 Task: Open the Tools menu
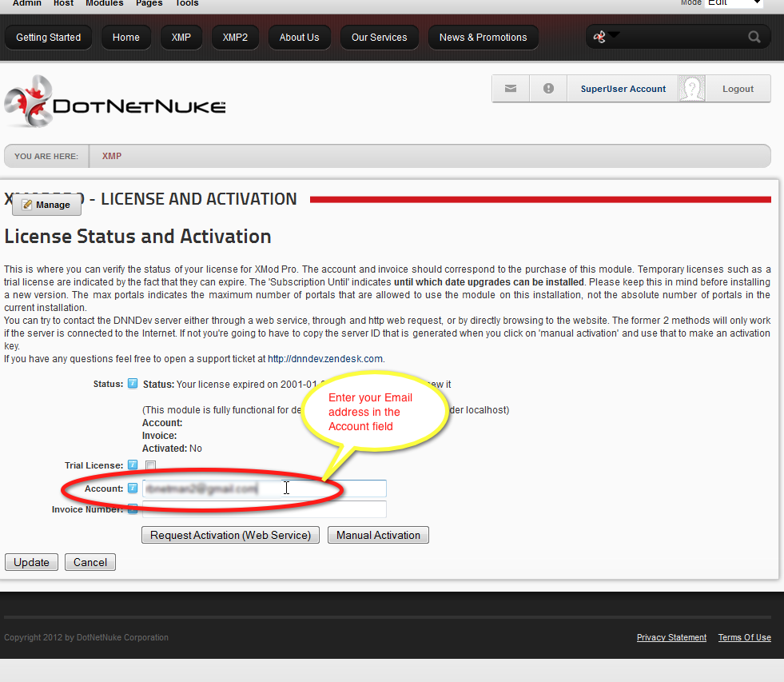187,3
